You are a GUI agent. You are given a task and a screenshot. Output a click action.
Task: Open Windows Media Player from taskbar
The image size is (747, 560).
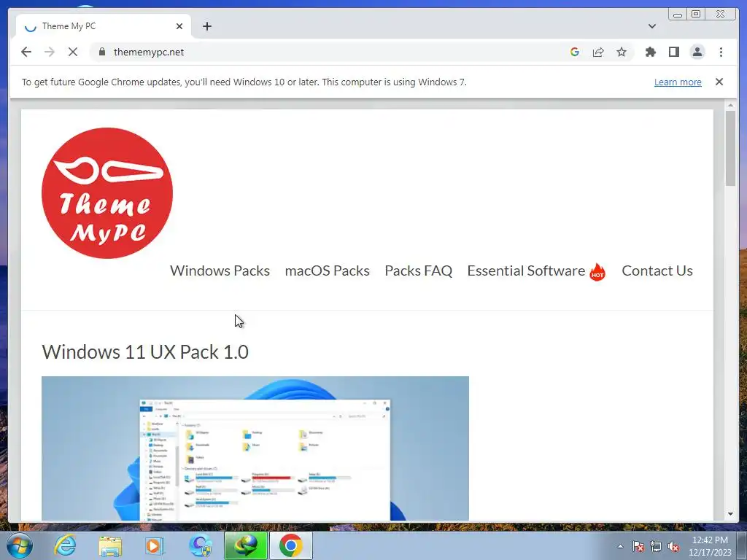pos(155,545)
